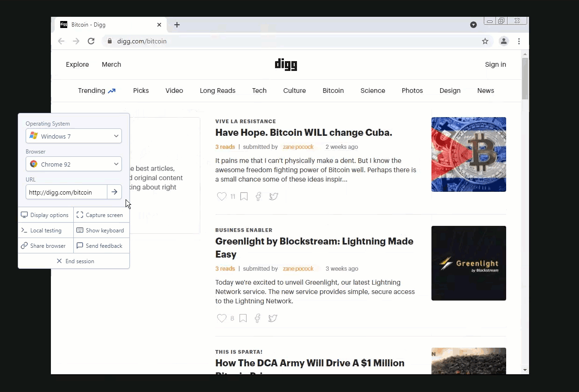Screen dimensions: 579x392
Task: Click the scrollbar down arrow
Action: 525,370
